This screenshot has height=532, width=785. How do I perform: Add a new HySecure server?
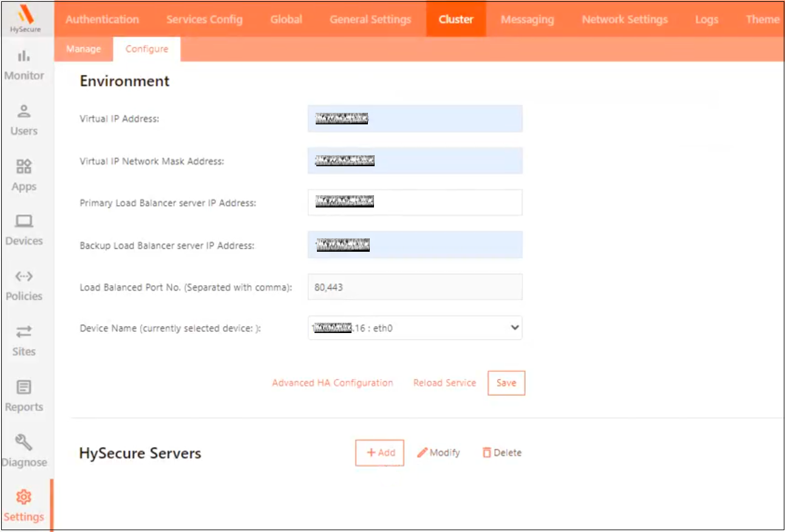tap(379, 453)
